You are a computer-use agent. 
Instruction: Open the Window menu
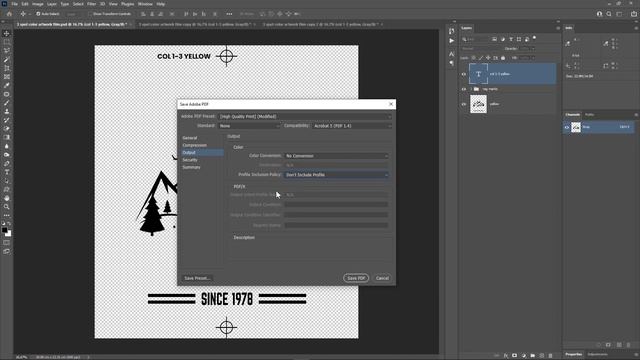point(145,4)
